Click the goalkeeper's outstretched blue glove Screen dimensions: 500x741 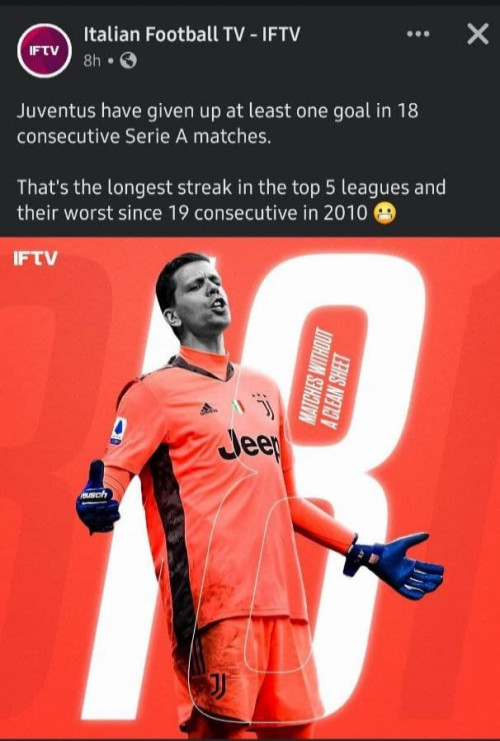pos(394,565)
